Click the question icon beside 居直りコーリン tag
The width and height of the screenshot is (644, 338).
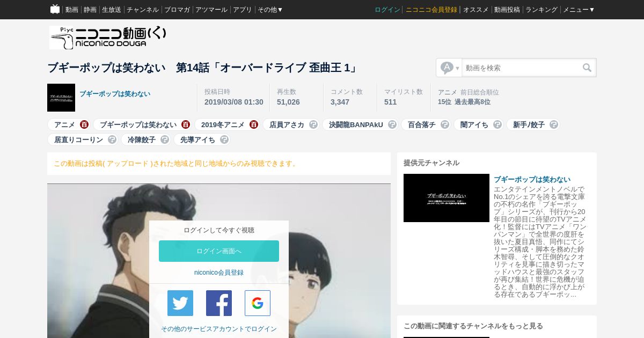point(112,139)
